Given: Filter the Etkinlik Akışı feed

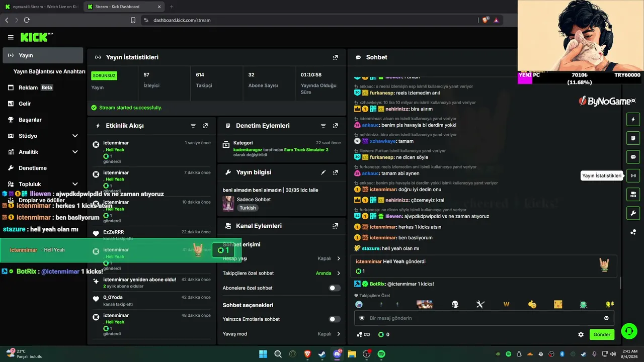Looking at the screenshot, I should click(193, 126).
